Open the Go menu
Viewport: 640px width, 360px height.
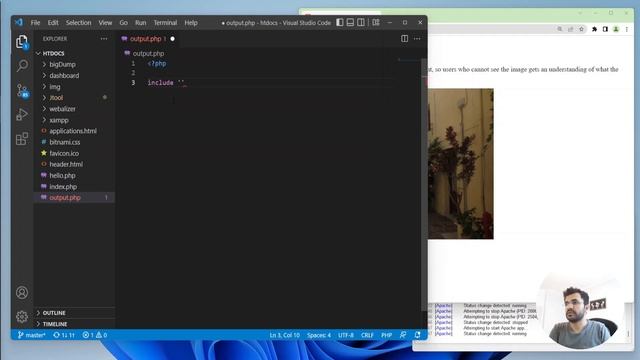(x=124, y=22)
